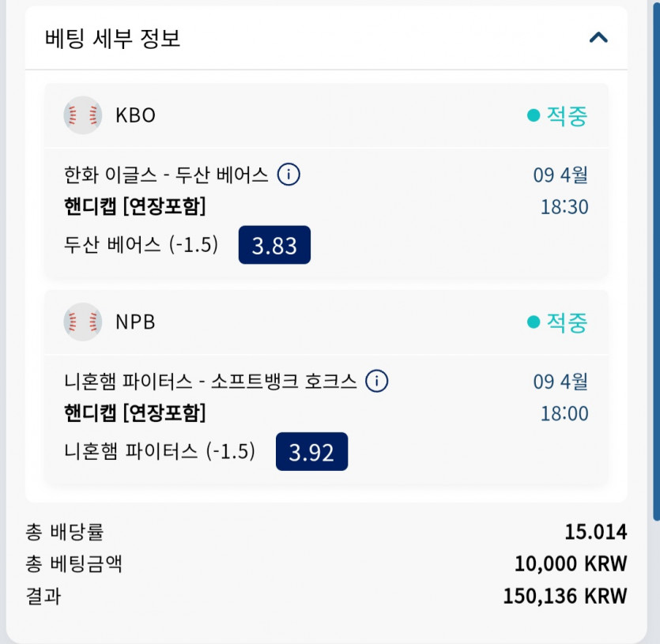Click the 적중 status dot in KBO card
660x644 pixels.
tap(534, 116)
